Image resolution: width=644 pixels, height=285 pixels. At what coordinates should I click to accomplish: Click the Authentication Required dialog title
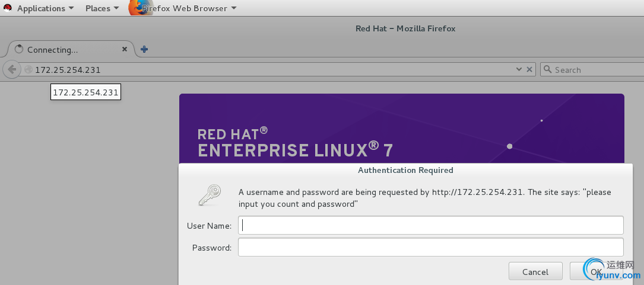tap(406, 170)
